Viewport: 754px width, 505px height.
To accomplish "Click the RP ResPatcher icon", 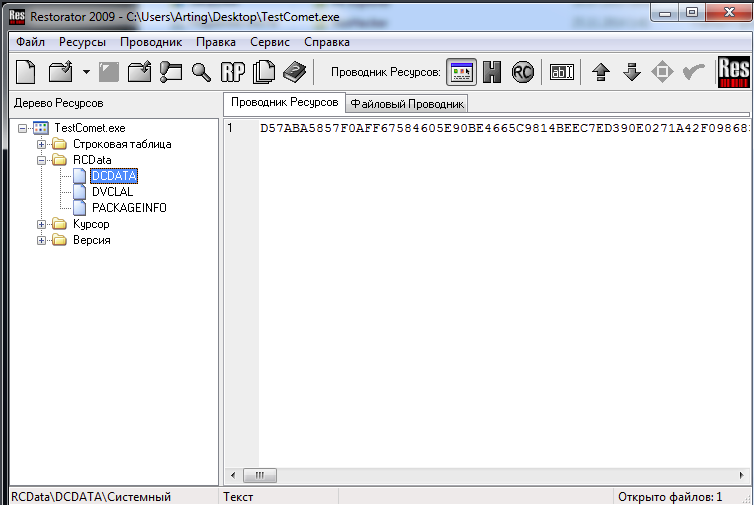I will [x=233, y=72].
